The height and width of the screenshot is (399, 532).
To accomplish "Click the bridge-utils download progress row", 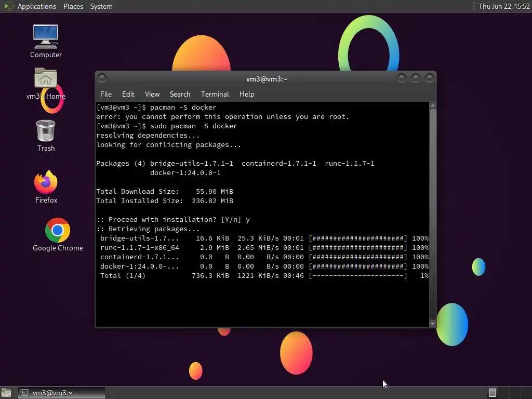I will tap(264, 238).
